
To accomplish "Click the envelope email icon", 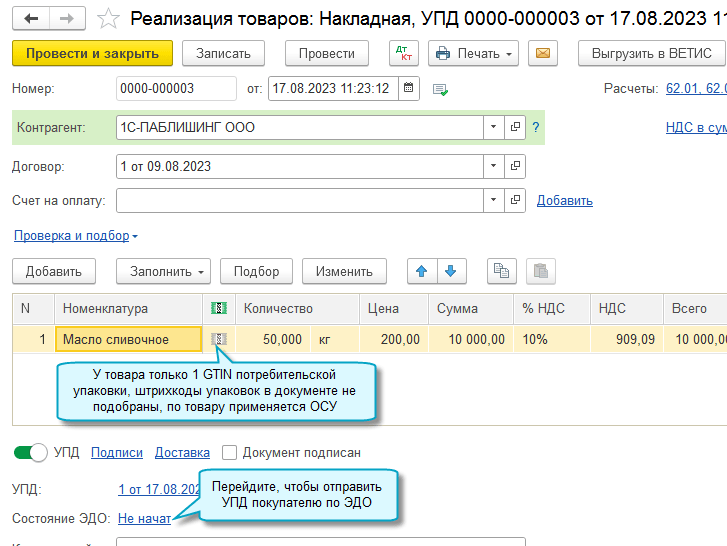I will [x=544, y=53].
